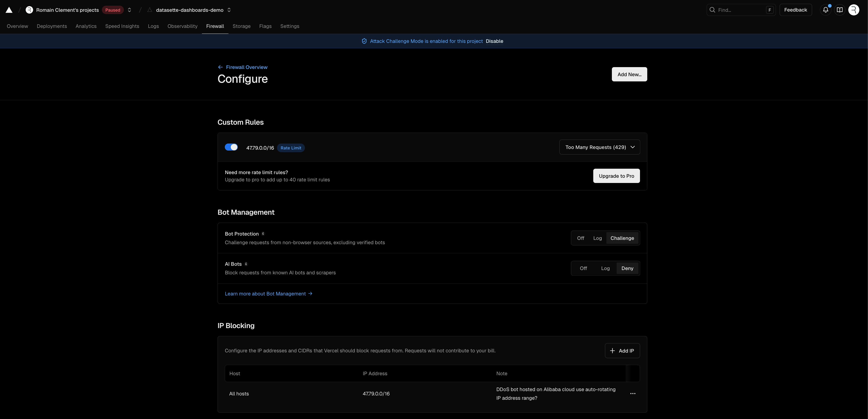Open the project switcher next to datasette-dashboards-demo
This screenshot has width=868, height=419.
(x=229, y=10)
